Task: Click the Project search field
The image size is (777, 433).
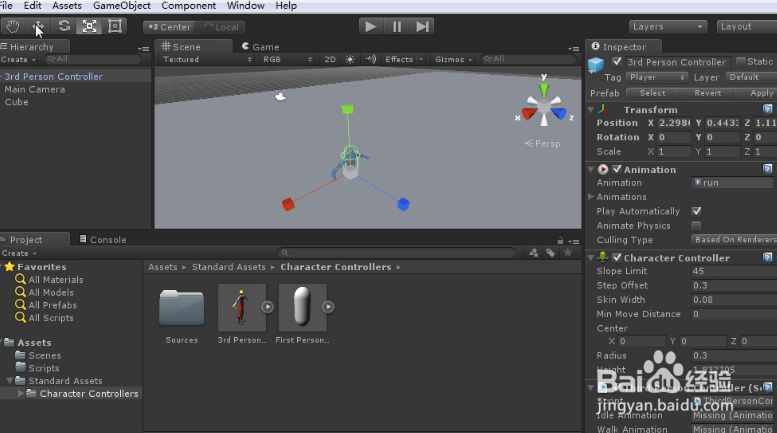Action: click(396, 253)
